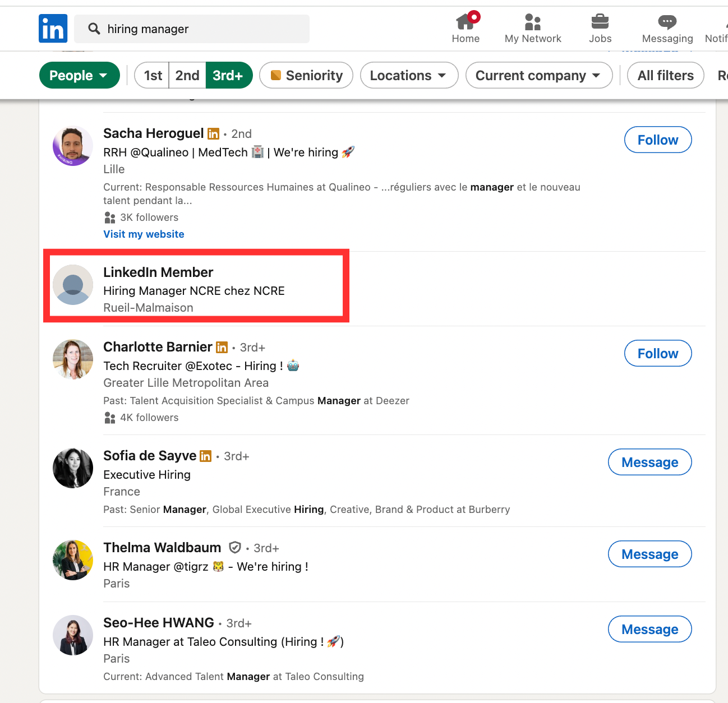Click Seo-Hee HWANG's profile photo

click(x=73, y=635)
